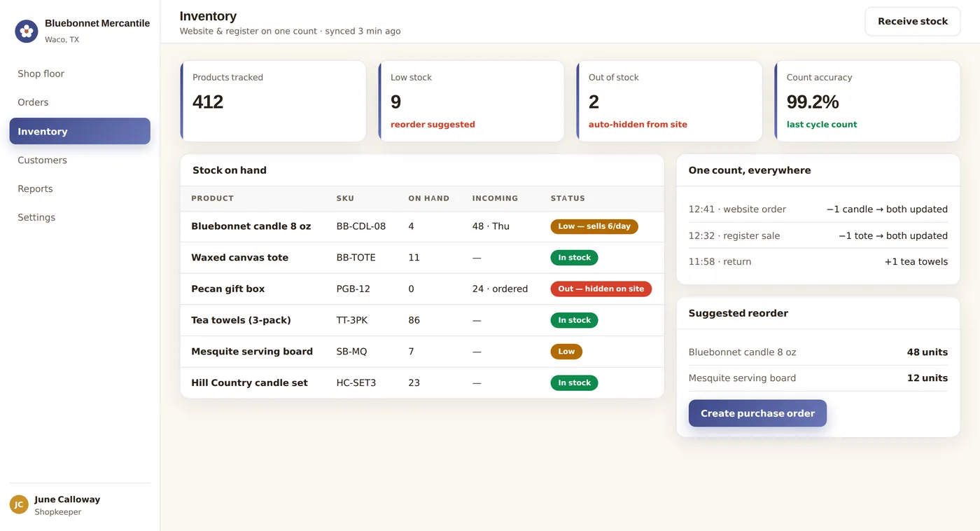Click the Status column header

tap(568, 198)
